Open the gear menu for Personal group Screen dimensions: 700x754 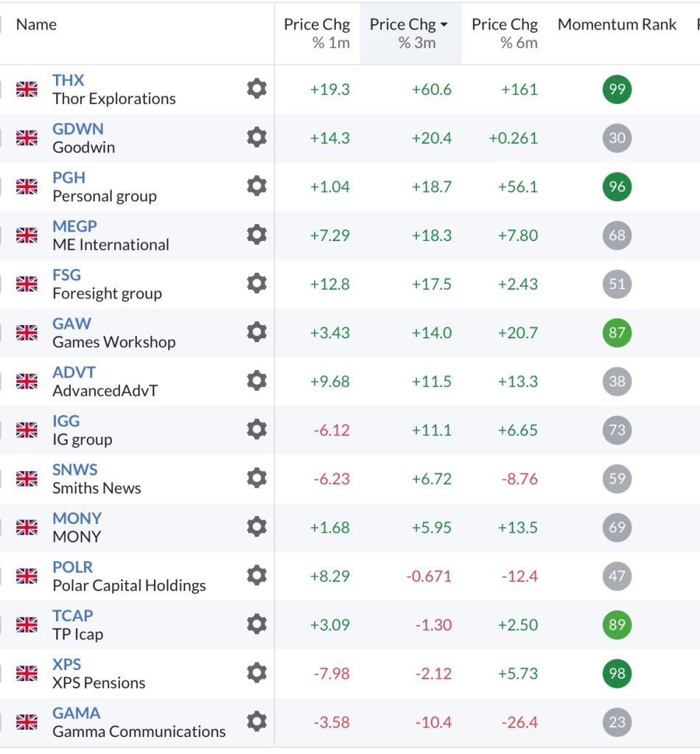tap(256, 186)
